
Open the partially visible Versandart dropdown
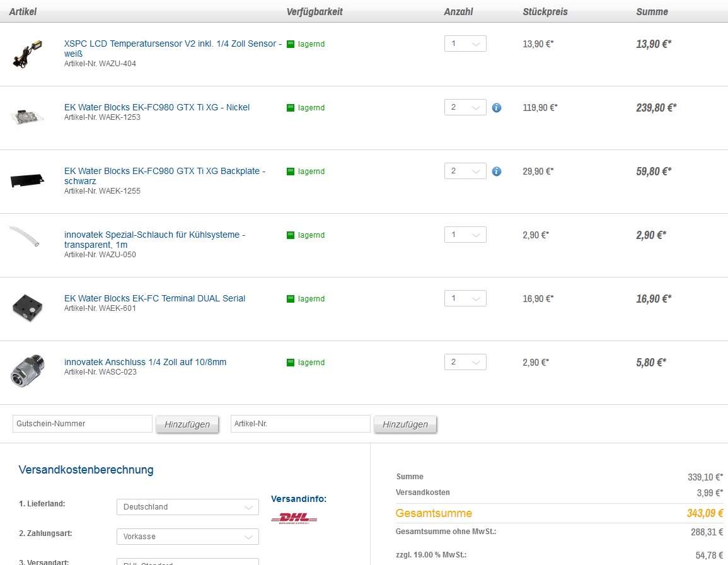(x=188, y=562)
